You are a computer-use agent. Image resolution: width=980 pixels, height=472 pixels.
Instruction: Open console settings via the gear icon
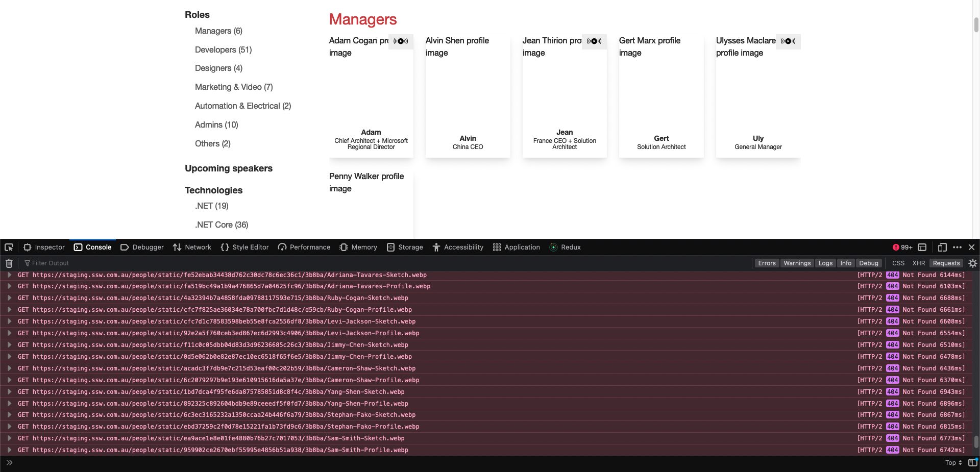pos(973,263)
